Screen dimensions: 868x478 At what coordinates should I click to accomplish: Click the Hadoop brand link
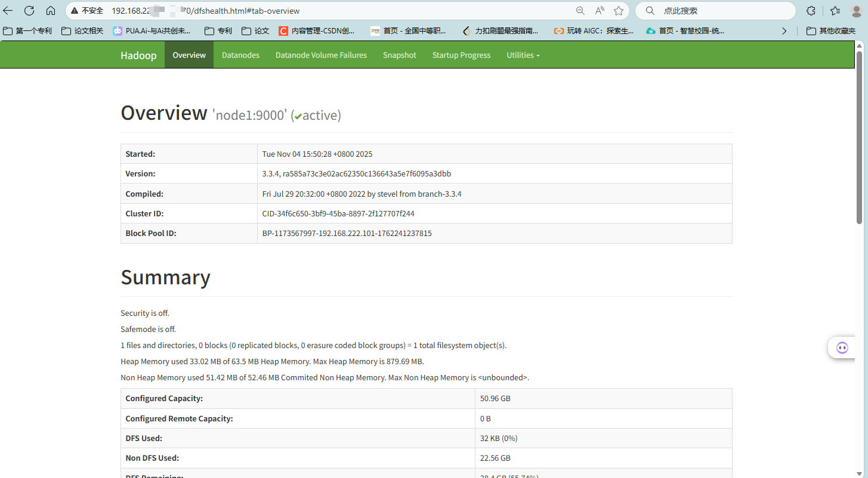click(x=138, y=55)
